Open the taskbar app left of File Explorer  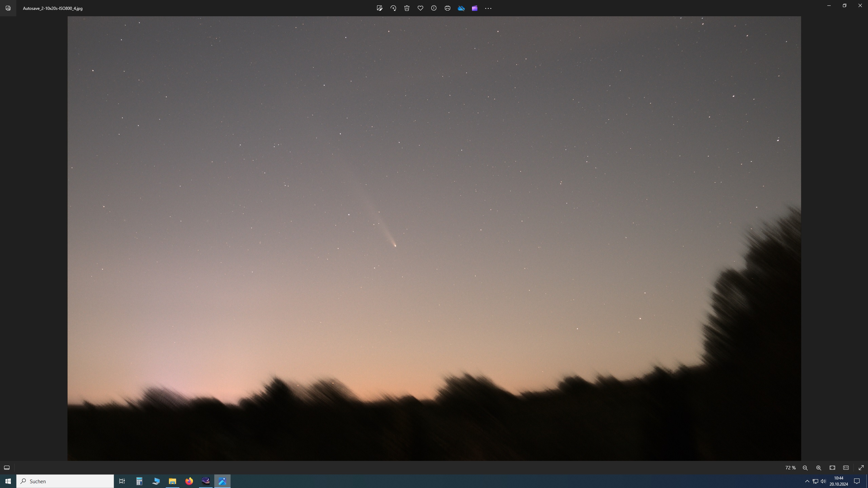click(156, 481)
